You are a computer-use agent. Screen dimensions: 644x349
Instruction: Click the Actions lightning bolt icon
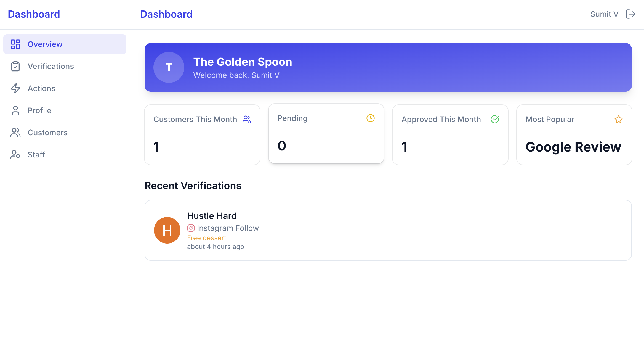pos(15,88)
